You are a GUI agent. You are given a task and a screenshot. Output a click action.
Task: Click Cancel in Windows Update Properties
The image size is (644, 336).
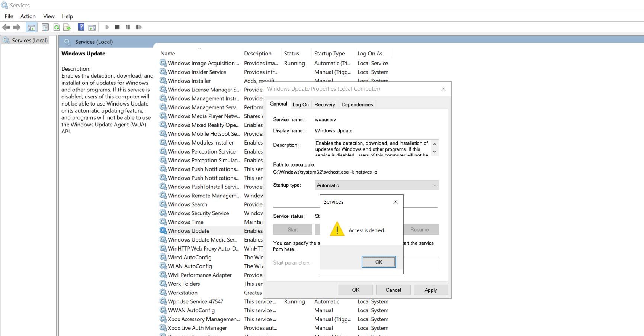coord(393,290)
